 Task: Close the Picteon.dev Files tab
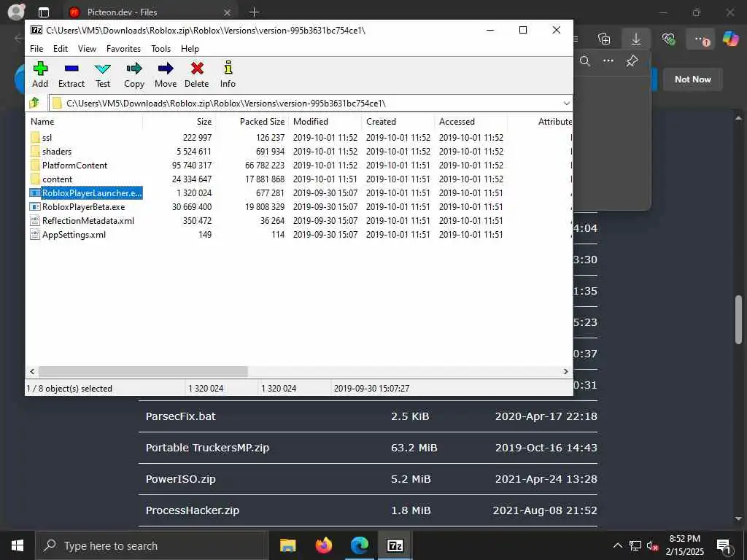coord(228,12)
